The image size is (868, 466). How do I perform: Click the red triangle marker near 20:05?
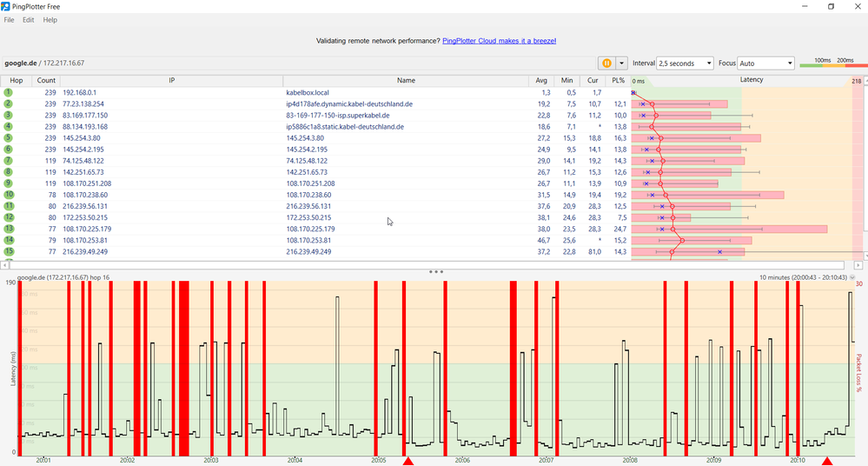[x=408, y=461]
